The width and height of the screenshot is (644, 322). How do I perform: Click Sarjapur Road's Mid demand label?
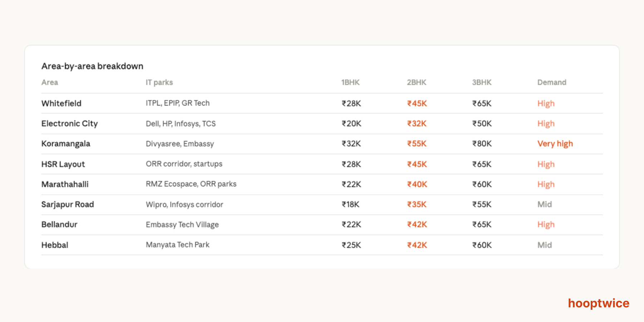[x=544, y=205]
